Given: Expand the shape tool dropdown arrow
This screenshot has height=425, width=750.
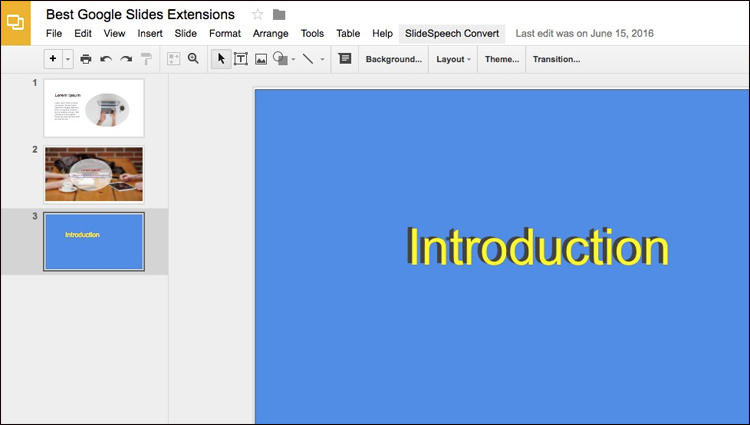Looking at the screenshot, I should pos(293,60).
